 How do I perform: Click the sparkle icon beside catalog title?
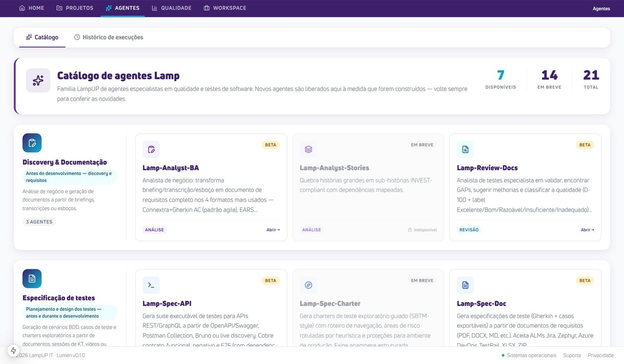[38, 81]
